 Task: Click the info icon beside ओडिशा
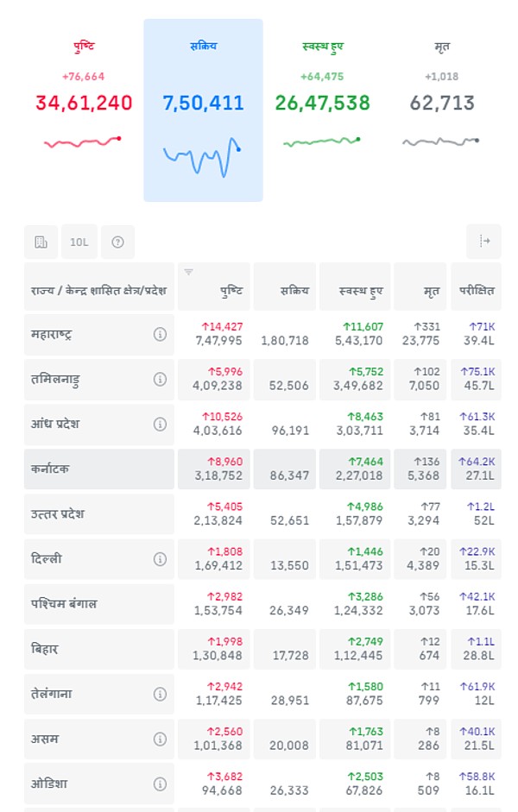click(160, 784)
